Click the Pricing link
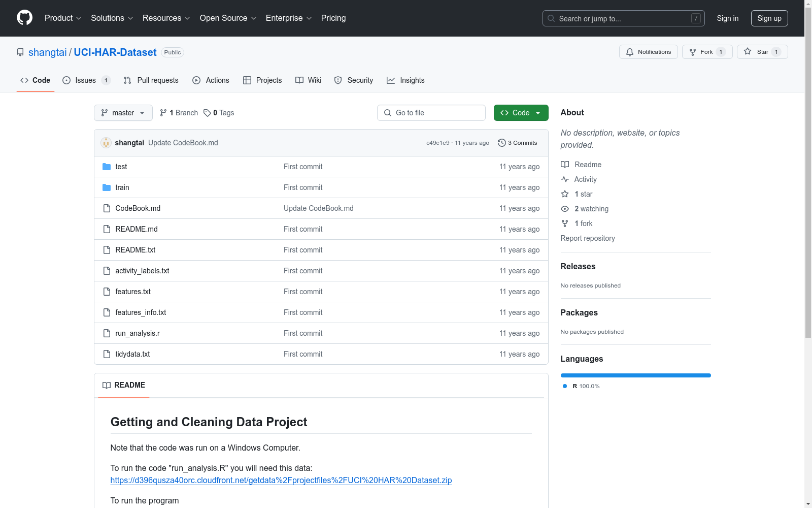Image resolution: width=812 pixels, height=508 pixels. coord(333,18)
